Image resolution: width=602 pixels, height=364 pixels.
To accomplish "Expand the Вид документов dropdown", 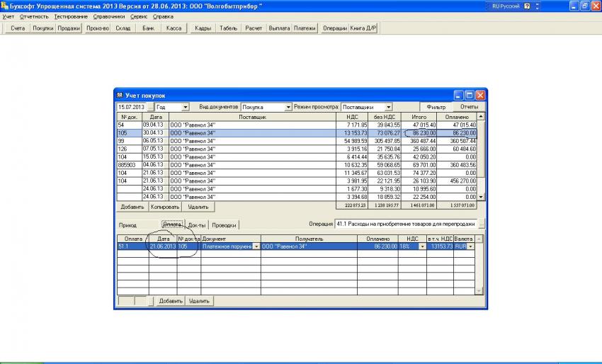I will click(288, 107).
